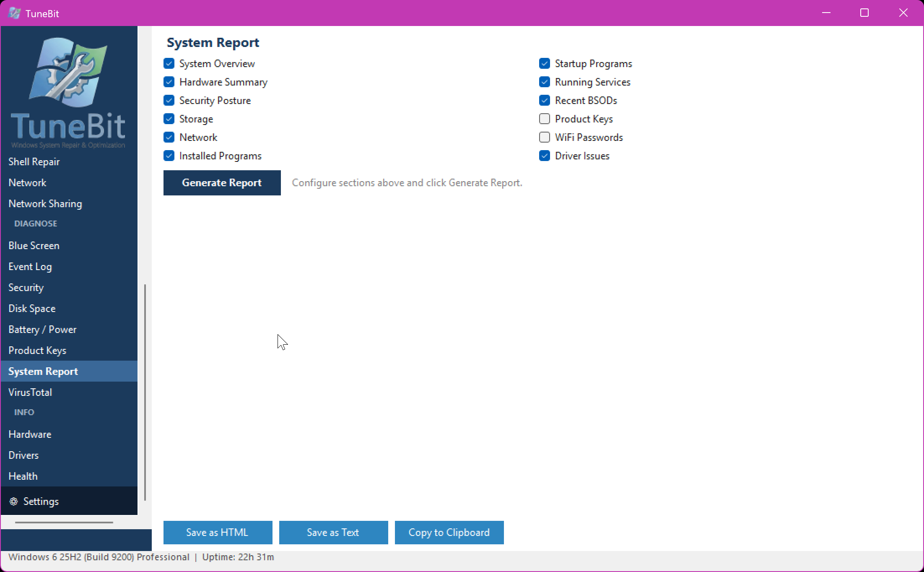Viewport: 924px width, 572px height.
Task: Click the sidebar horizontal scrollbar
Action: pos(64,523)
